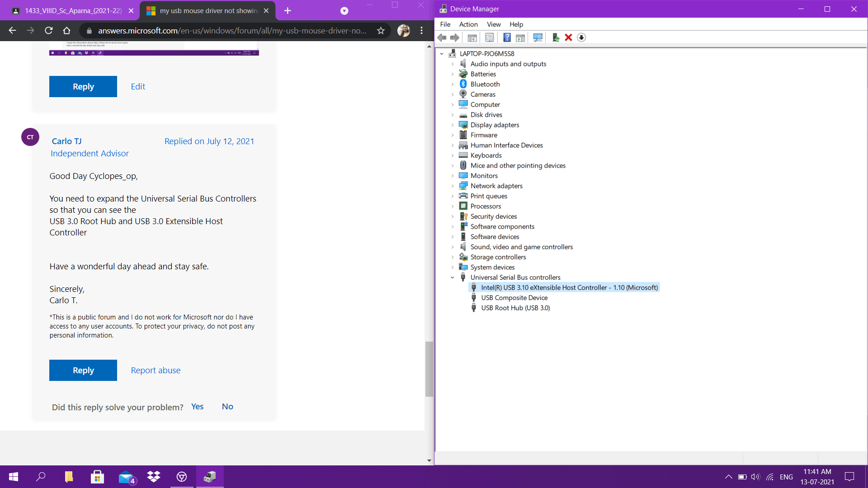Expand the Network adapters category

[452, 186]
